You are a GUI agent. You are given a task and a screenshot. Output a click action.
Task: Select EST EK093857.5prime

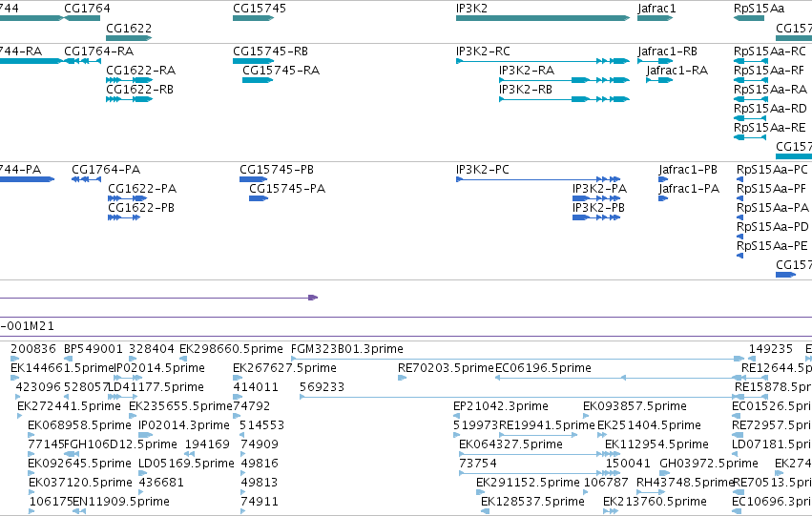[587, 416]
